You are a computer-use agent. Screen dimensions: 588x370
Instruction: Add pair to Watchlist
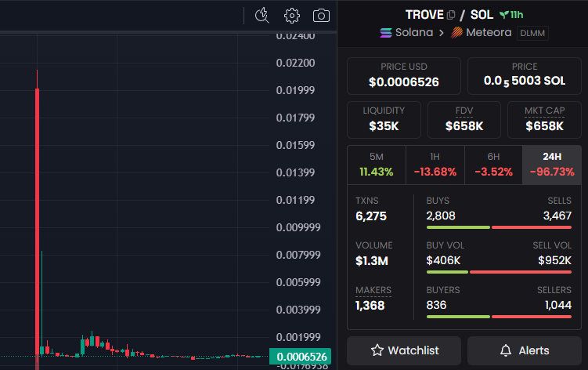(404, 350)
